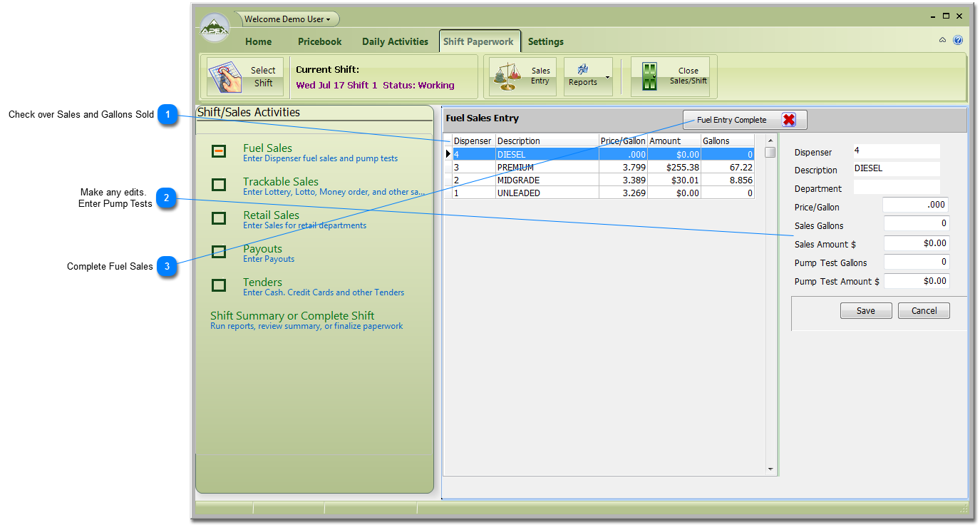Toggle the Fuel Sales checkbox

[219, 151]
